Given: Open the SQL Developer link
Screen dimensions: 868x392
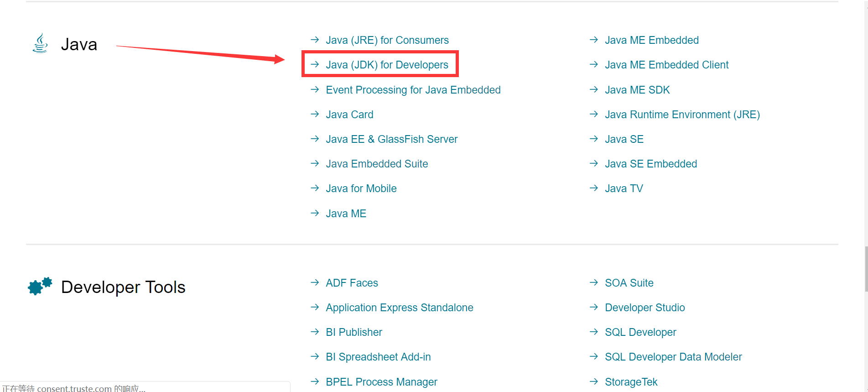Looking at the screenshot, I should click(640, 332).
